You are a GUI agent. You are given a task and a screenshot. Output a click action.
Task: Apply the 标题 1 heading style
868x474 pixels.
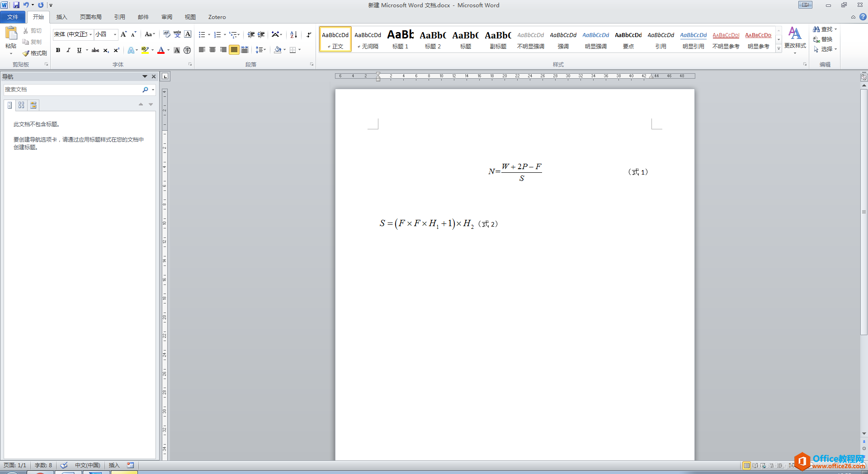click(x=400, y=39)
